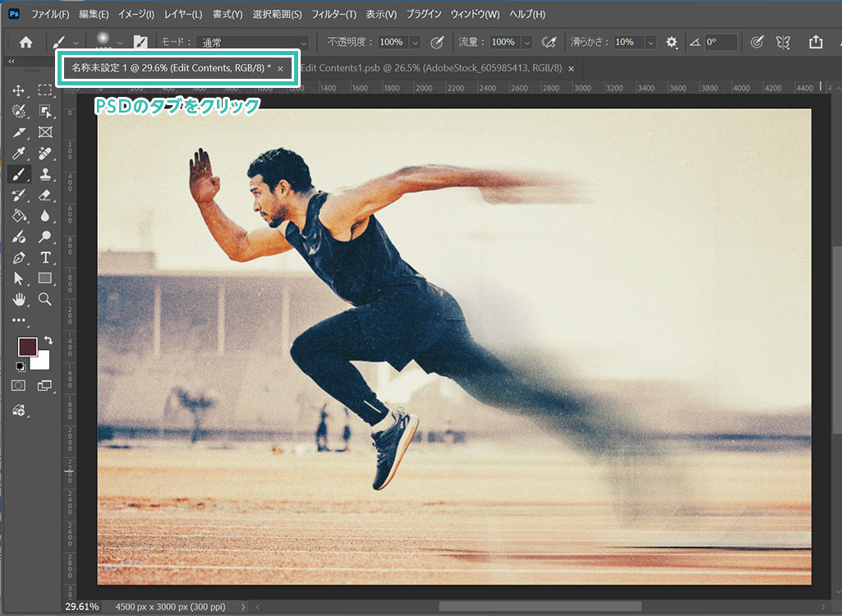The image size is (842, 616).
Task: Open the フィルター(T) menu
Action: point(334,15)
